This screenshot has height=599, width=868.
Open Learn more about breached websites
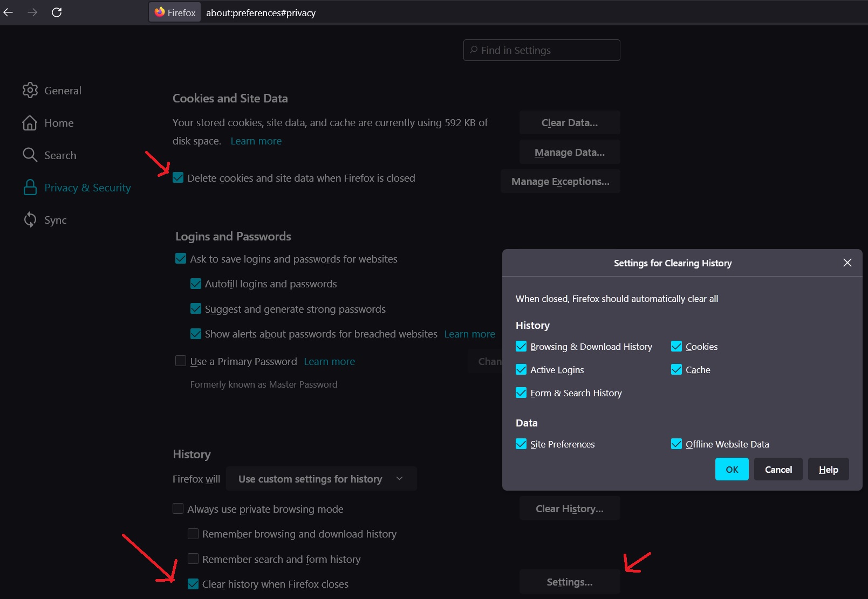[470, 334]
